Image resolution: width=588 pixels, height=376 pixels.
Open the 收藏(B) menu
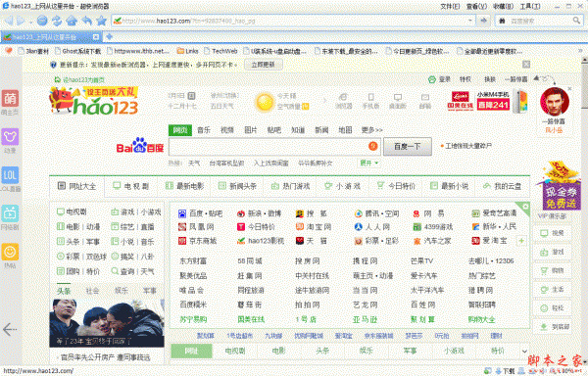point(504,7)
